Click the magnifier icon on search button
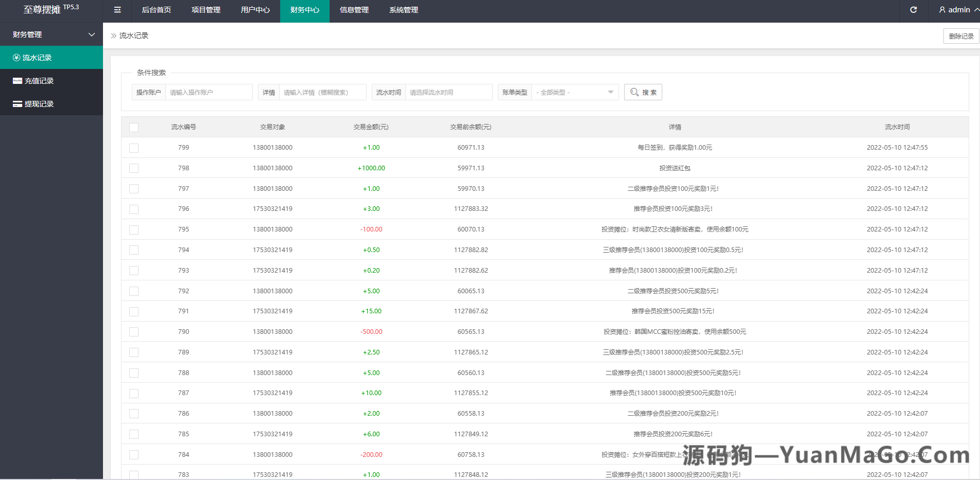The width and height of the screenshot is (980, 480). pyautogui.click(x=634, y=92)
